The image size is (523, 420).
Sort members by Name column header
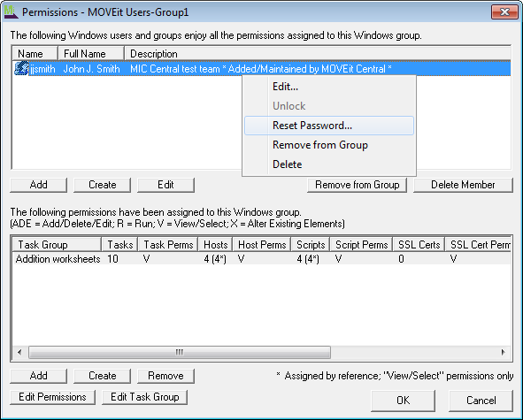click(x=35, y=53)
